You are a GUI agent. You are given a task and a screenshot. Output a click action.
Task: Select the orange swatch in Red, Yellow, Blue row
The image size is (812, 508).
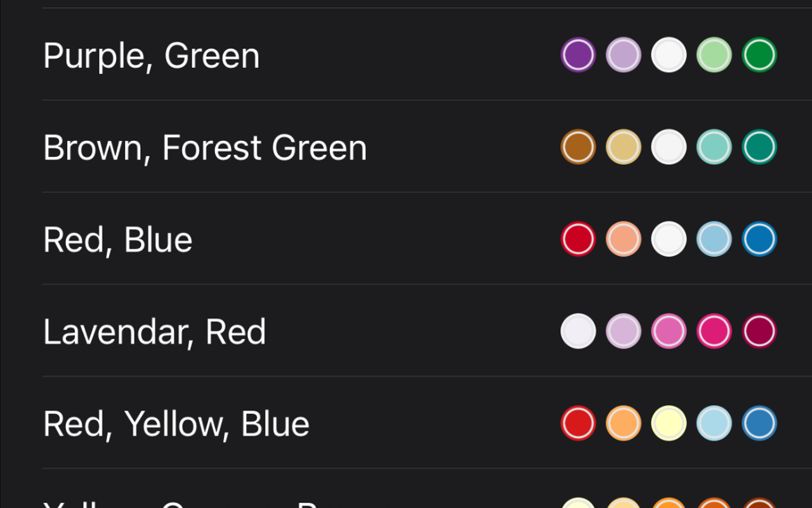623,423
